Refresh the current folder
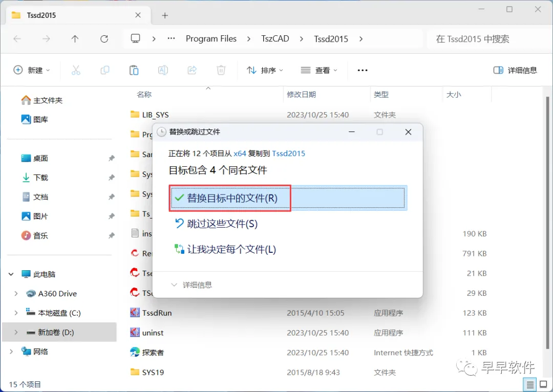Screen dimensions: 553x392 [x=104, y=39]
